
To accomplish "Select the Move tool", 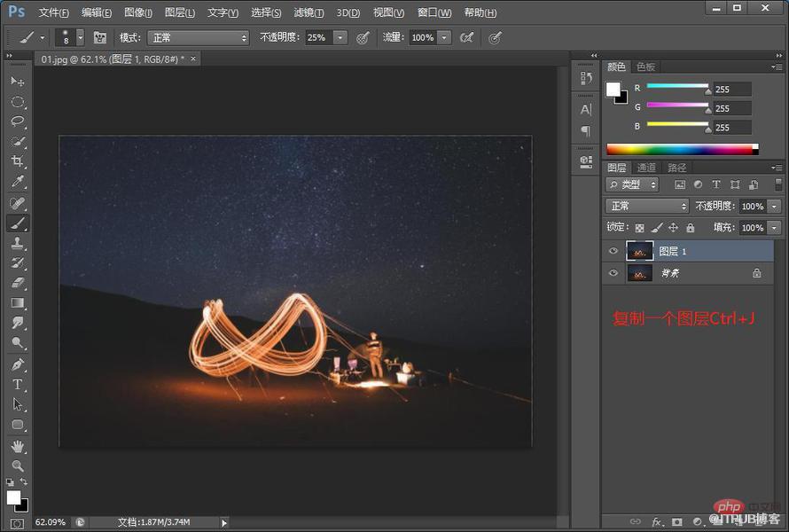I will pos(17,81).
